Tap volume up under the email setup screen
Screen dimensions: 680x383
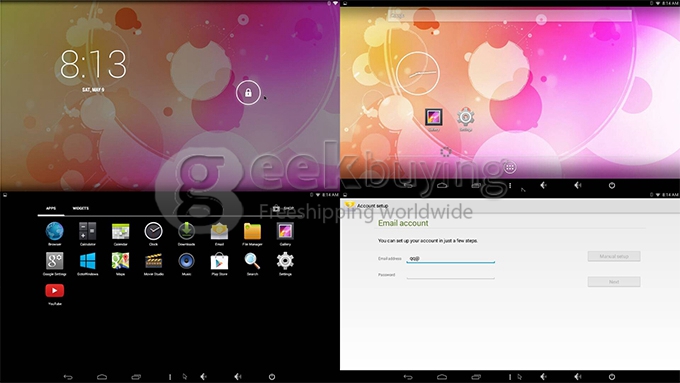pyautogui.click(x=578, y=376)
